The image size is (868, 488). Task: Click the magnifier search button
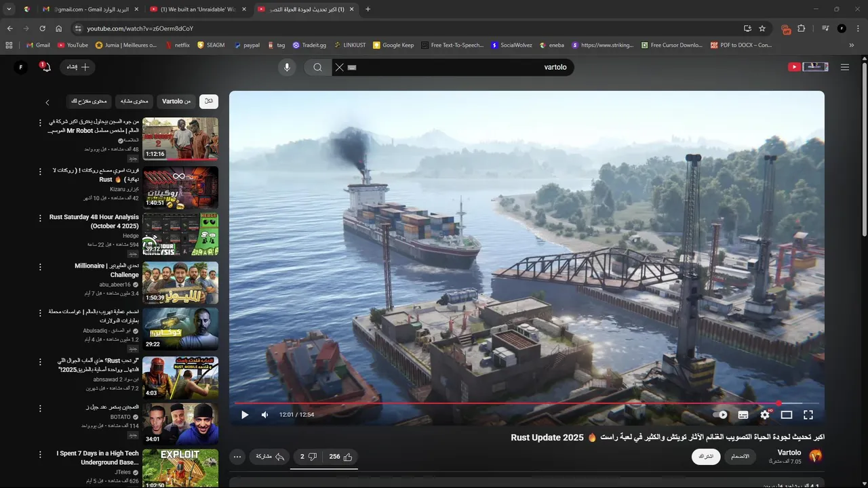[317, 67]
